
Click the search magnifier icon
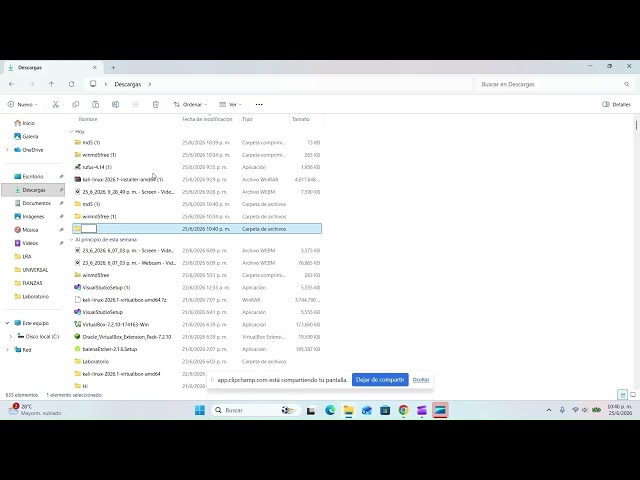point(626,84)
